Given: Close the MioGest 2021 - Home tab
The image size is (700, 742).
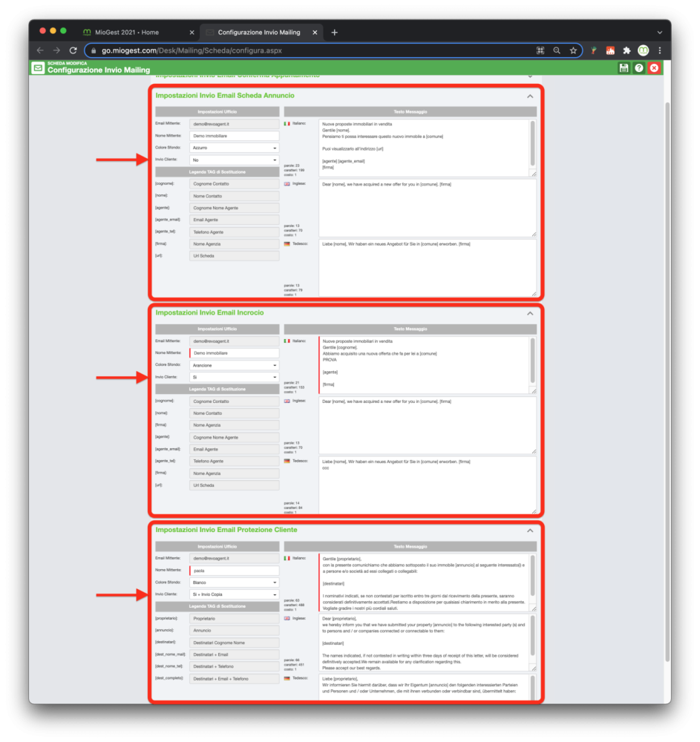Looking at the screenshot, I should (192, 33).
